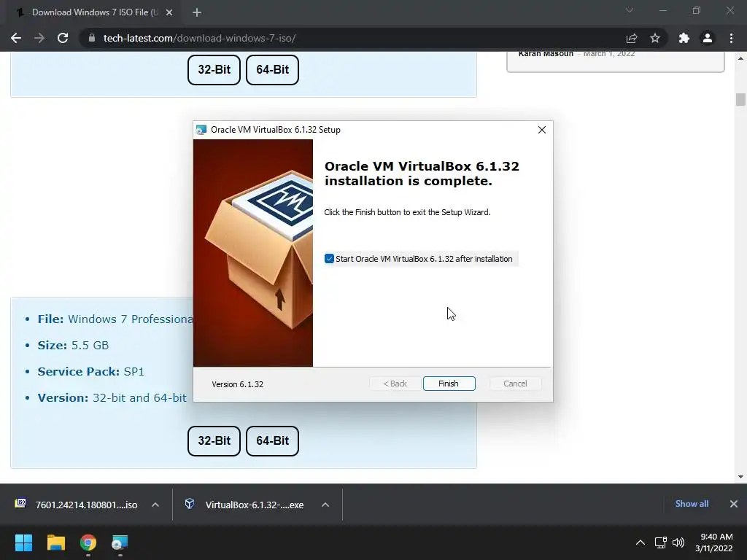
Task: Click Version 6.1.32 label in dialog
Action: coord(237,384)
